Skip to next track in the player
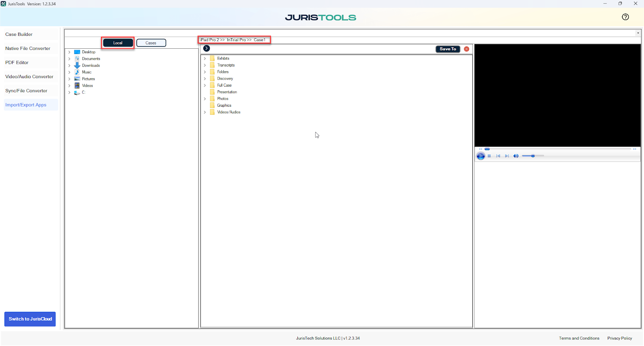The height and width of the screenshot is (346, 644). (507, 156)
